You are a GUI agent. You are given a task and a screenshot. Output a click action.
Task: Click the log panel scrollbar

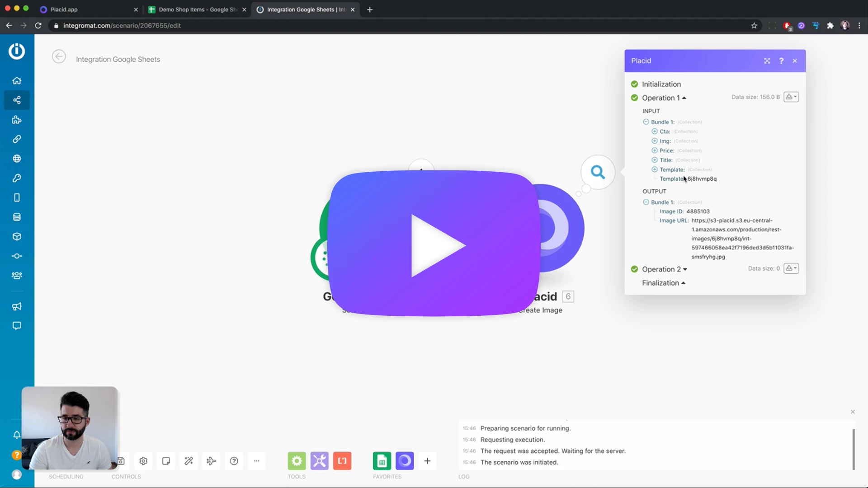point(854,450)
